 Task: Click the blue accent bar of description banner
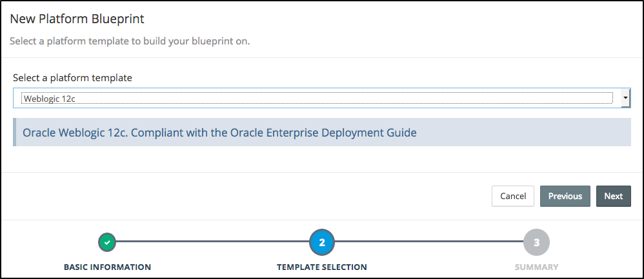[15, 132]
